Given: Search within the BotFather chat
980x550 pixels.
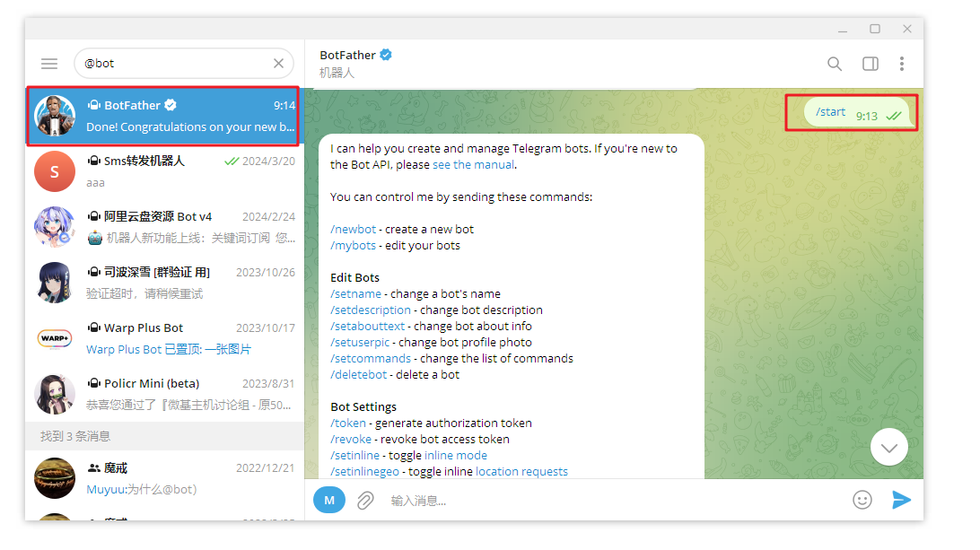Looking at the screenshot, I should (x=835, y=64).
